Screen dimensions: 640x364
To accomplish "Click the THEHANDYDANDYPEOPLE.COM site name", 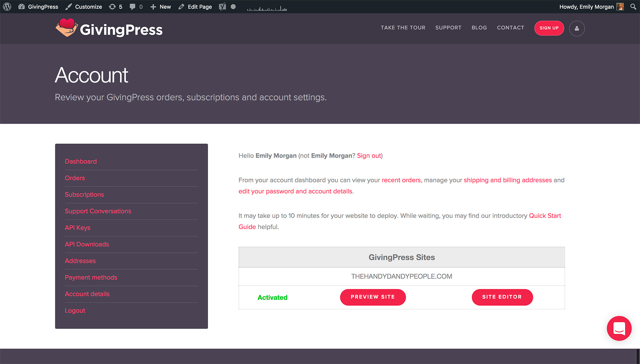I will 401,277.
